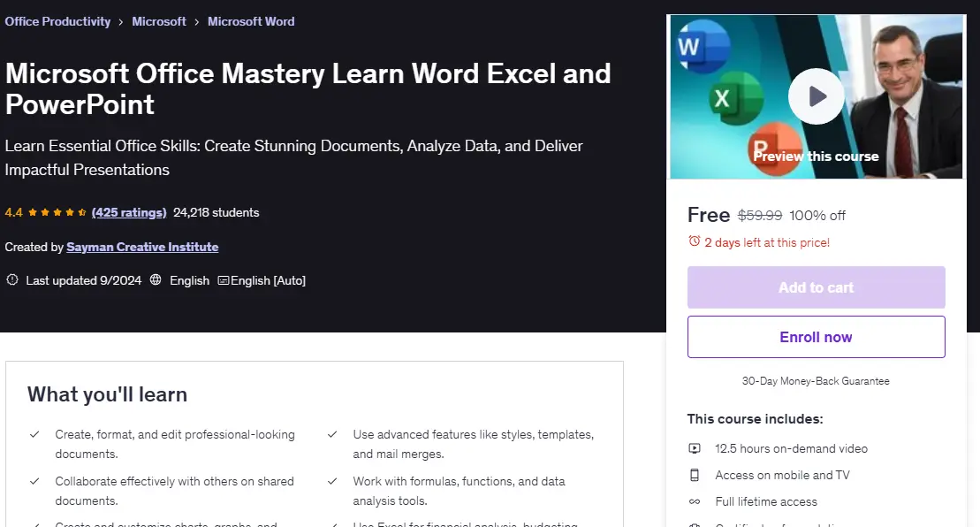Go to Microsoft breadcrumb category
The width and height of the screenshot is (980, 527).
(159, 21)
